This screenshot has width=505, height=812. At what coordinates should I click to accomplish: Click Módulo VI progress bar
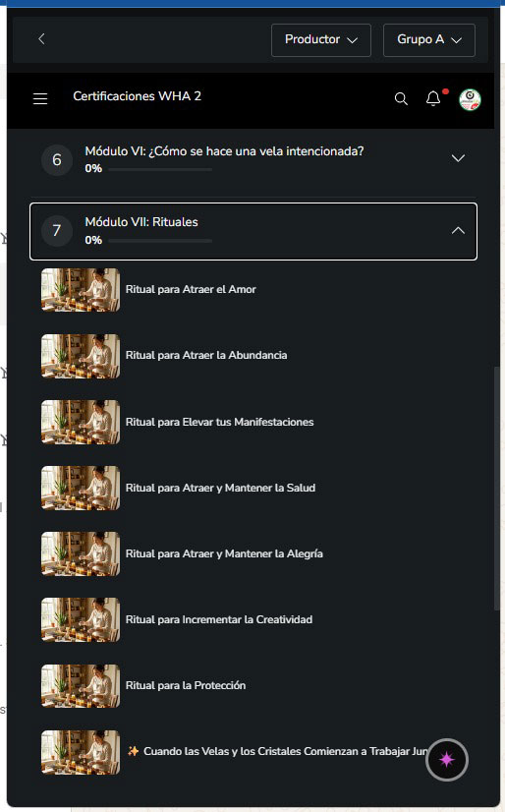click(x=160, y=169)
